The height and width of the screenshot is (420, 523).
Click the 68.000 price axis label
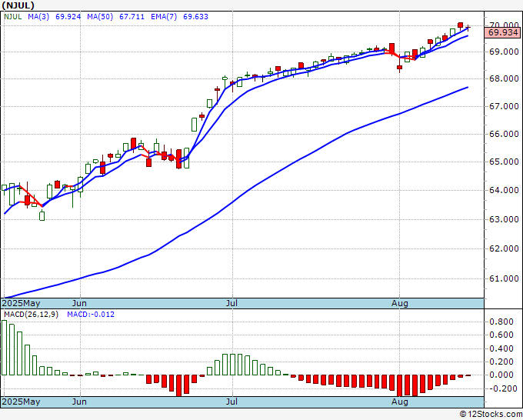504,78
